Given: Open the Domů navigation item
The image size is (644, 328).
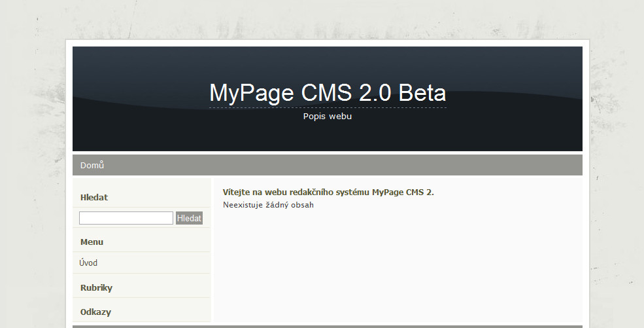Looking at the screenshot, I should 92,165.
